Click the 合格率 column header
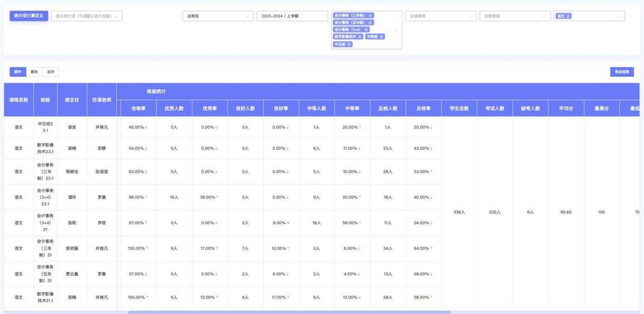The image size is (644, 314). click(138, 109)
